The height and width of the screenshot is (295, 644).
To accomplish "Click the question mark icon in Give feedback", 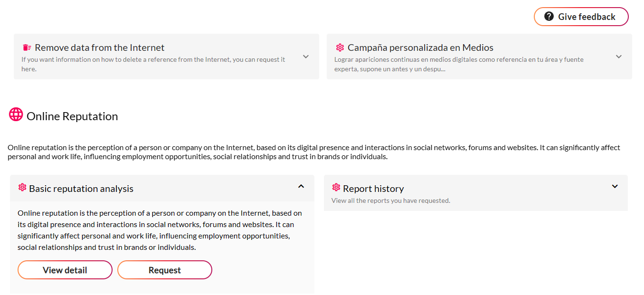I will pyautogui.click(x=549, y=17).
